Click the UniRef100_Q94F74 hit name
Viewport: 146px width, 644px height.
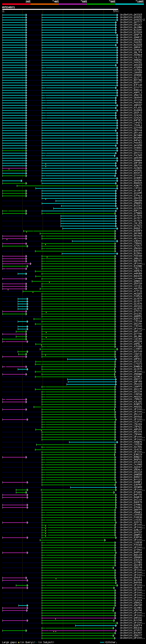coord(131,35)
